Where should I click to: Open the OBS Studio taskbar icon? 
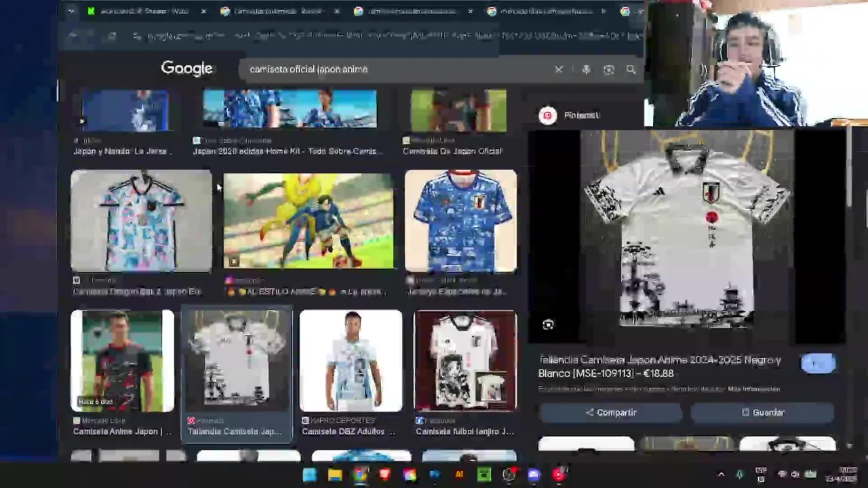click(509, 475)
